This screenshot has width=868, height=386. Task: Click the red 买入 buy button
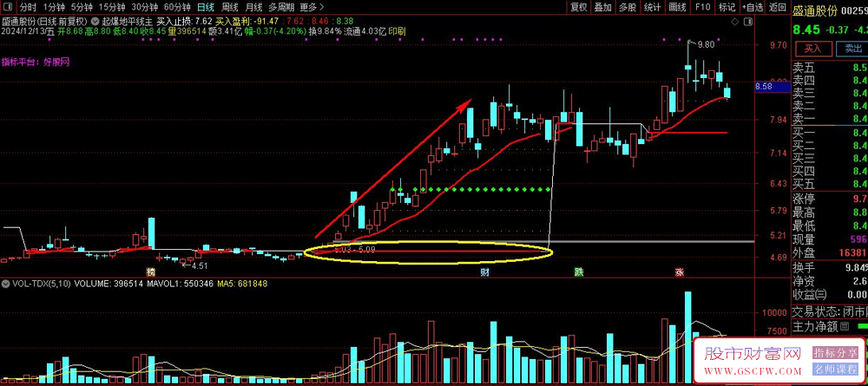tap(812, 48)
